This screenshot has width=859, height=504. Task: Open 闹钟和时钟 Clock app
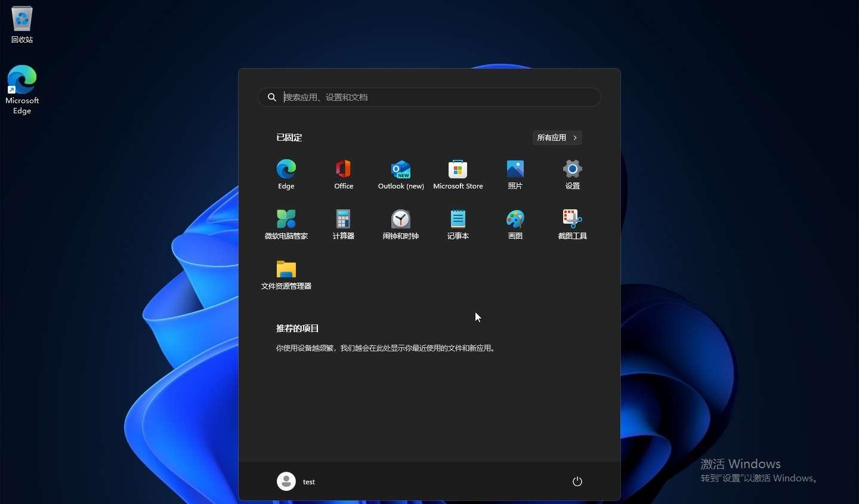pyautogui.click(x=401, y=224)
